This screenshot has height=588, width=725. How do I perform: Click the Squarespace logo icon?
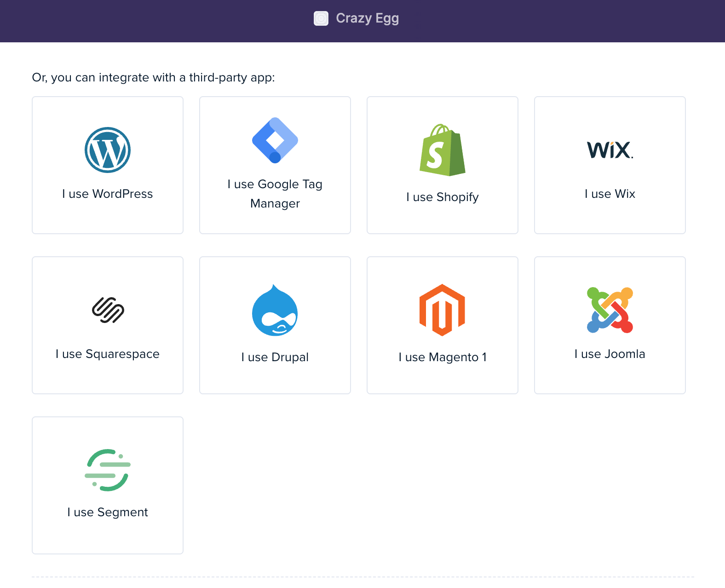point(108,310)
